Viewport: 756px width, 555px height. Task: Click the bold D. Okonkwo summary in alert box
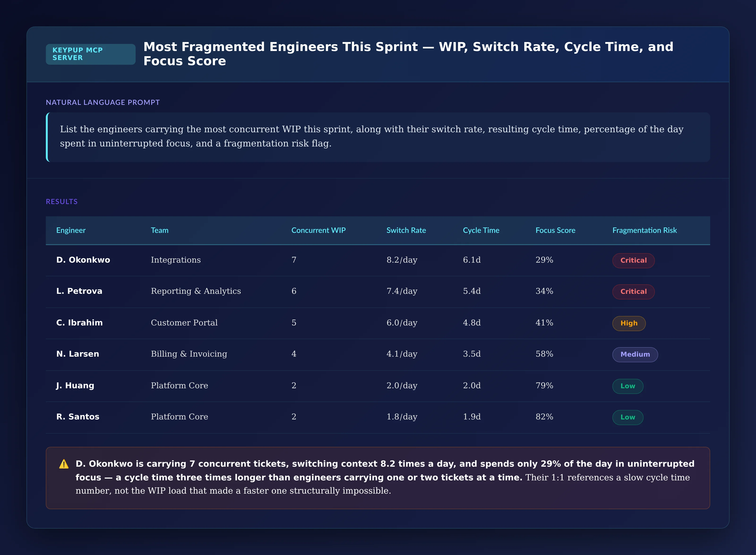click(x=385, y=471)
